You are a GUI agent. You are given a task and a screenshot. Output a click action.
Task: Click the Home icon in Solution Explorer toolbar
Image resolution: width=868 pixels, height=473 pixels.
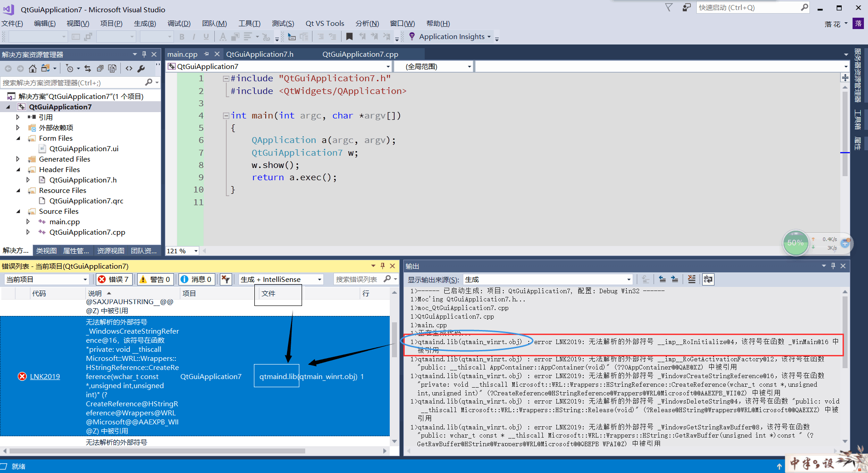coord(32,69)
